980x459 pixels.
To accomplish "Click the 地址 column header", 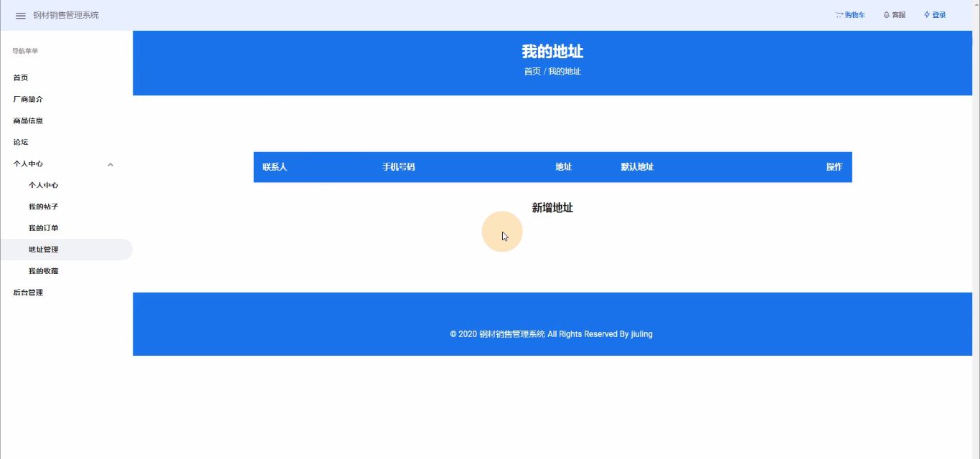I will [563, 167].
